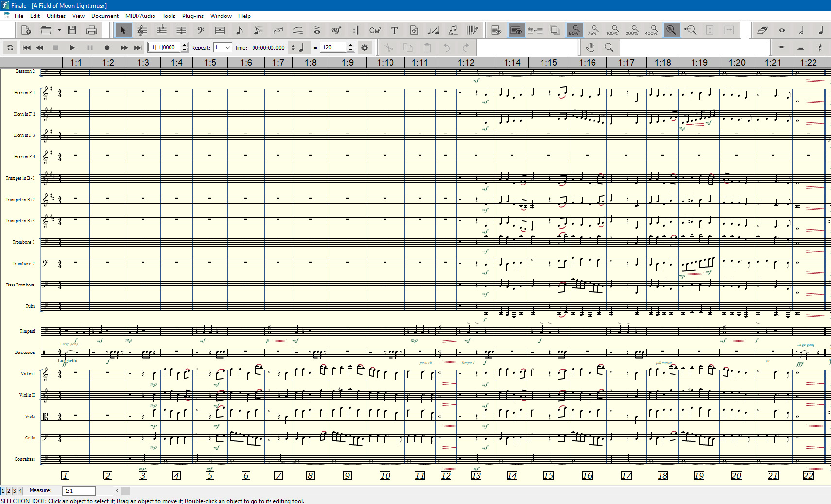Image resolution: width=831 pixels, height=504 pixels.
Task: Open the Plug-ins menu
Action: 192,16
